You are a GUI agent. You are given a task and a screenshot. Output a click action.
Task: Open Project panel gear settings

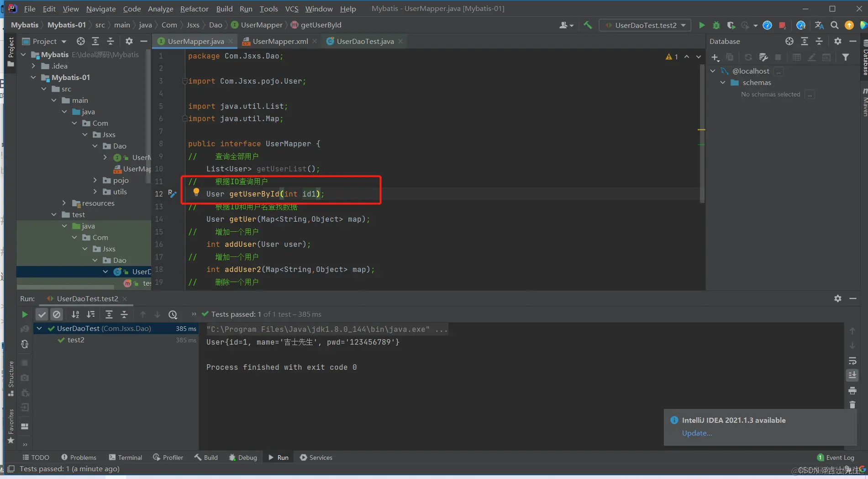click(129, 41)
